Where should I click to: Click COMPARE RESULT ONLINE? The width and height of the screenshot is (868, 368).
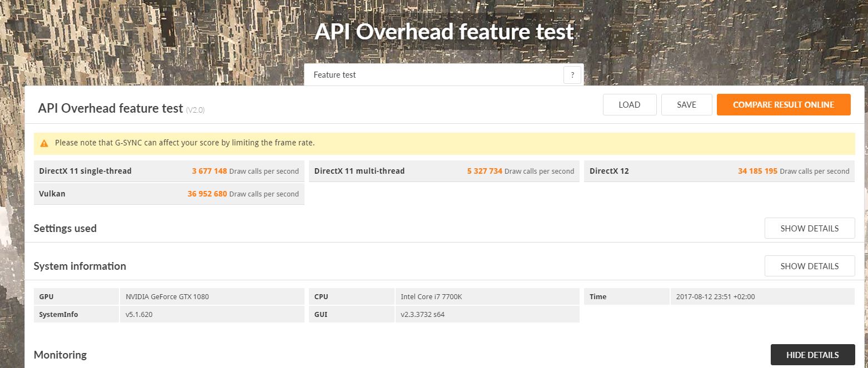tap(783, 105)
